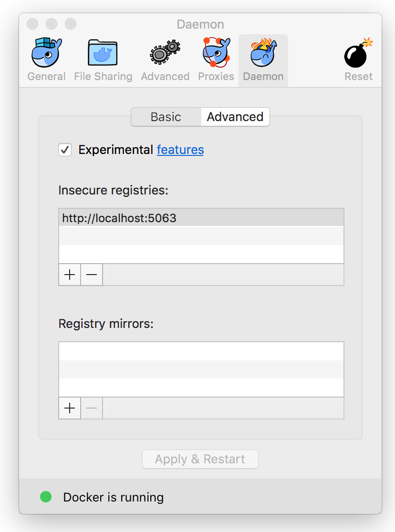Switch to the Basic tab

[166, 117]
